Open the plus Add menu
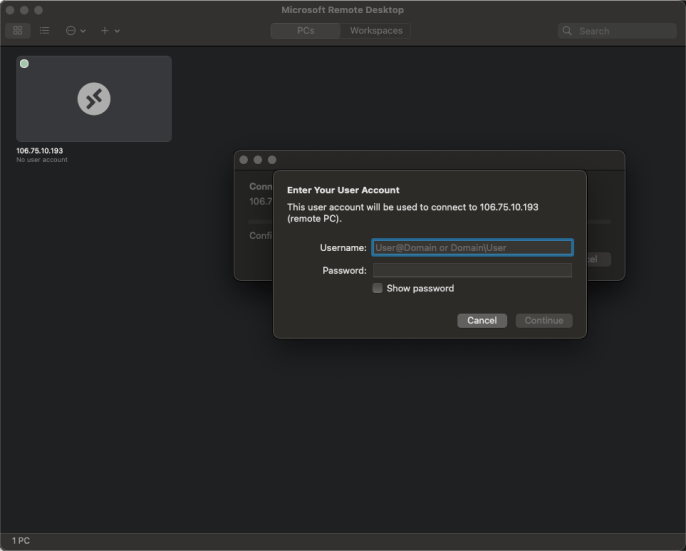Image resolution: width=686 pixels, height=551 pixels. (110, 31)
